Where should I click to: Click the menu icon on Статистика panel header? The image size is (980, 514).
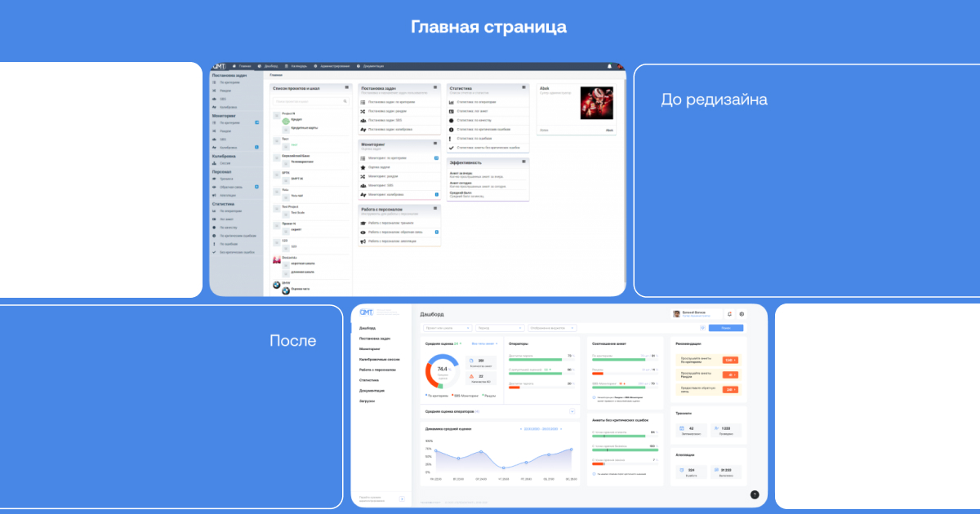coord(523,86)
